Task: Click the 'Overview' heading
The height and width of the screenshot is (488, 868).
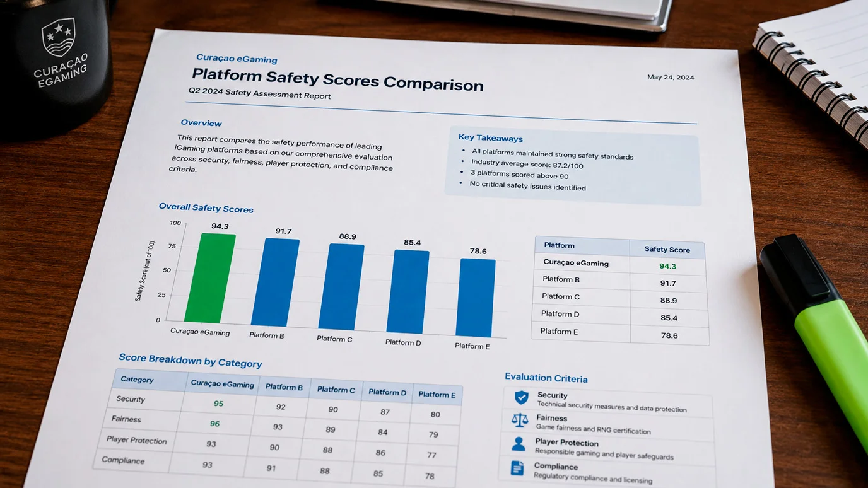Action: click(201, 123)
